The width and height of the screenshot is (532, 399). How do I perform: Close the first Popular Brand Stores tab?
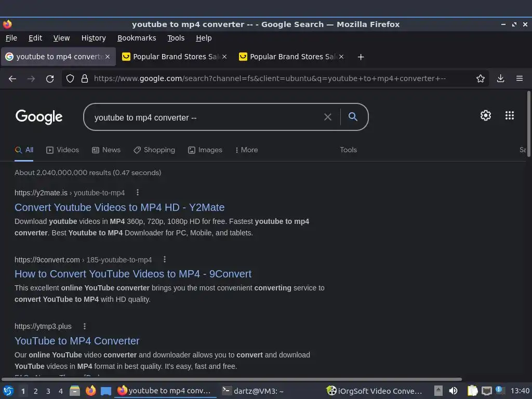[224, 57]
